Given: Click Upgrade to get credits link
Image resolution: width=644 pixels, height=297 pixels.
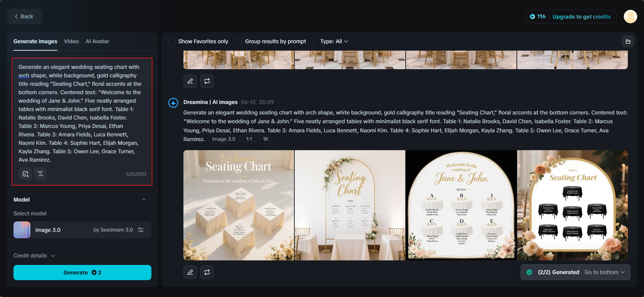Looking at the screenshot, I should click(x=581, y=17).
